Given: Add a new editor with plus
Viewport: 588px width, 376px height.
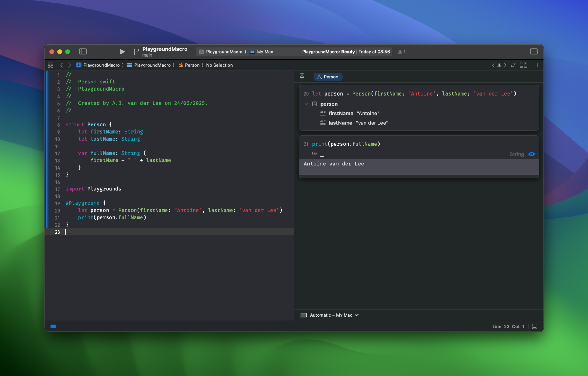Looking at the screenshot, I should (537, 65).
